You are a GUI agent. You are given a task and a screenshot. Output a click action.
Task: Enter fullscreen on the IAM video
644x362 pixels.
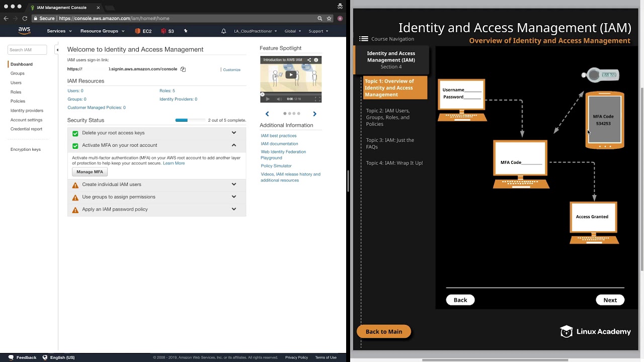click(x=317, y=99)
